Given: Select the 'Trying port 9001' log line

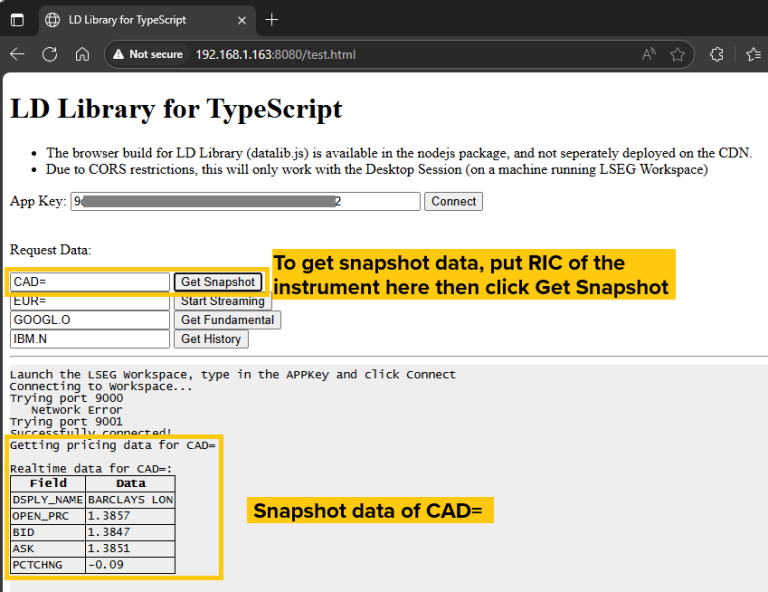Looking at the screenshot, I should 66,422.
